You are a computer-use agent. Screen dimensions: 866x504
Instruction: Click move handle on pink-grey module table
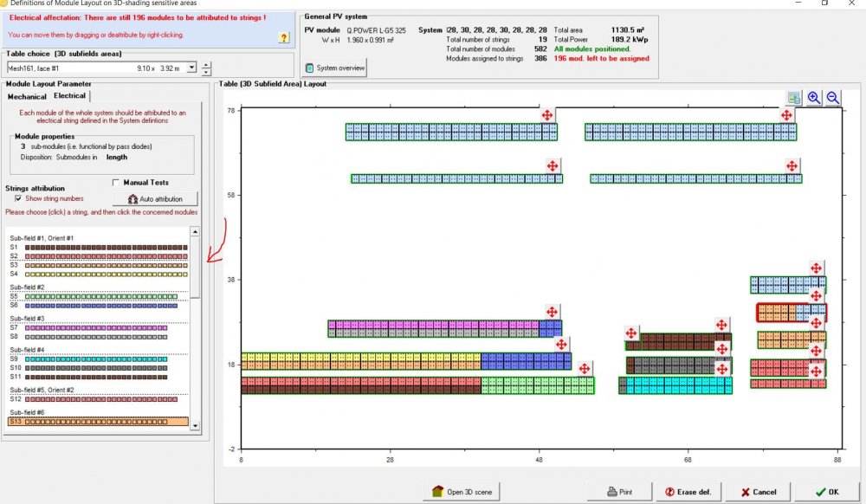coord(551,312)
